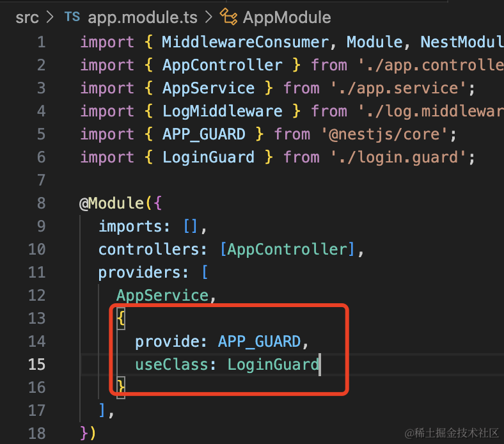Click the './login.guard' import path

pyautogui.click(x=402, y=157)
